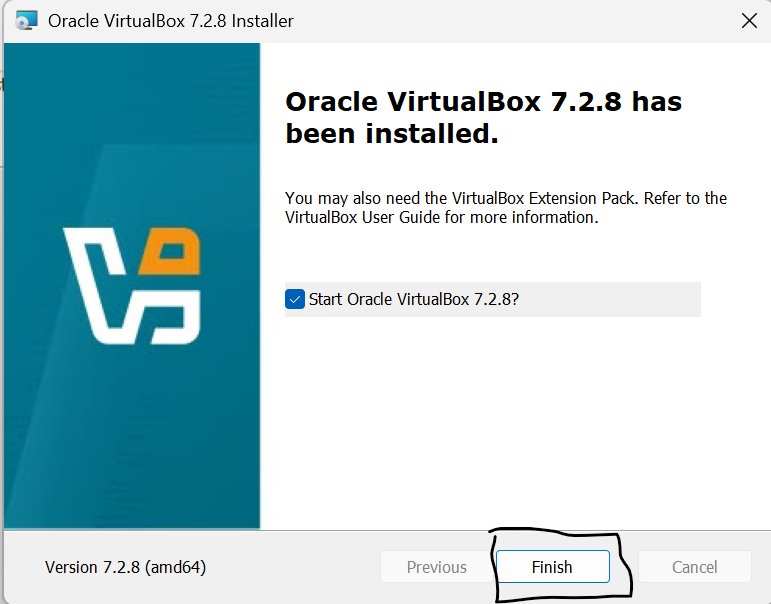Click the Extension Pack information text

(505, 208)
